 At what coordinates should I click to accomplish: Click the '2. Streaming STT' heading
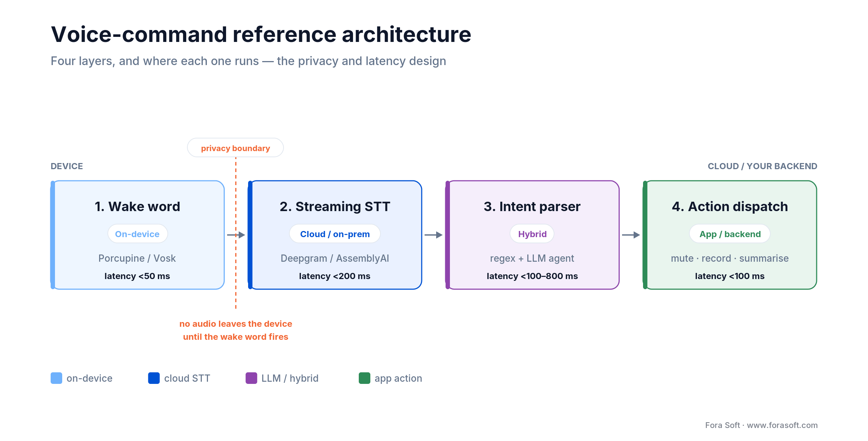335,206
